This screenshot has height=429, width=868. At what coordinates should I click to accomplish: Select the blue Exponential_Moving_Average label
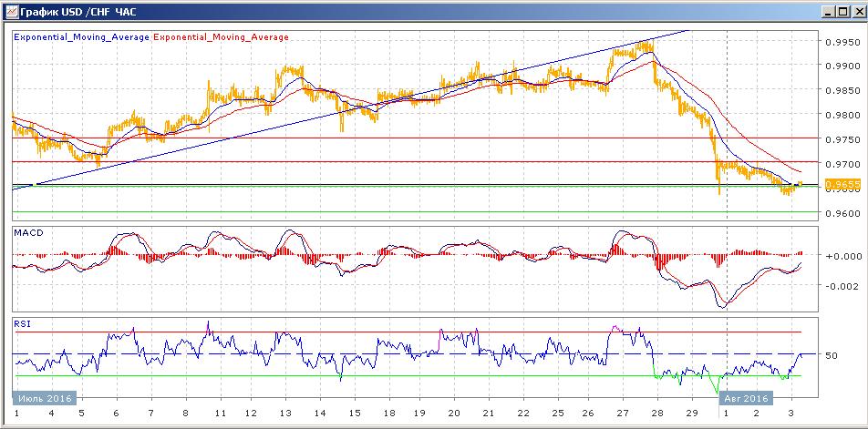pos(81,37)
